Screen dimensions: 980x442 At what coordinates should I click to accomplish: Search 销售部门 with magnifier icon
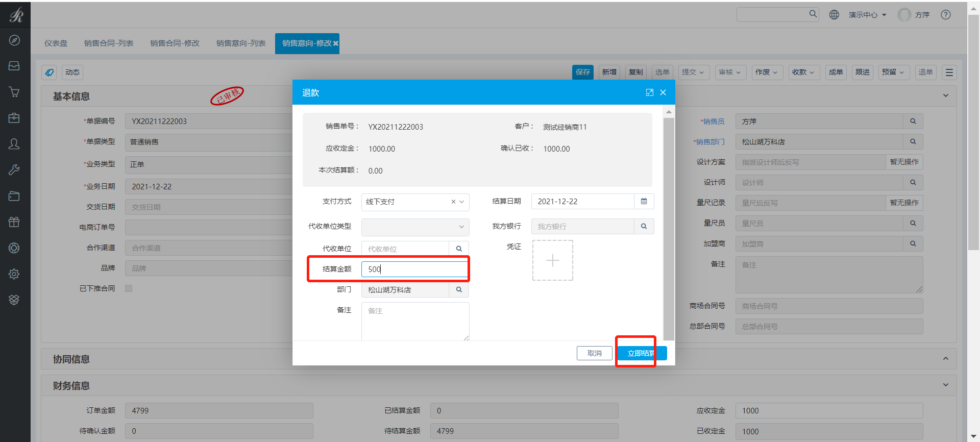click(x=913, y=142)
